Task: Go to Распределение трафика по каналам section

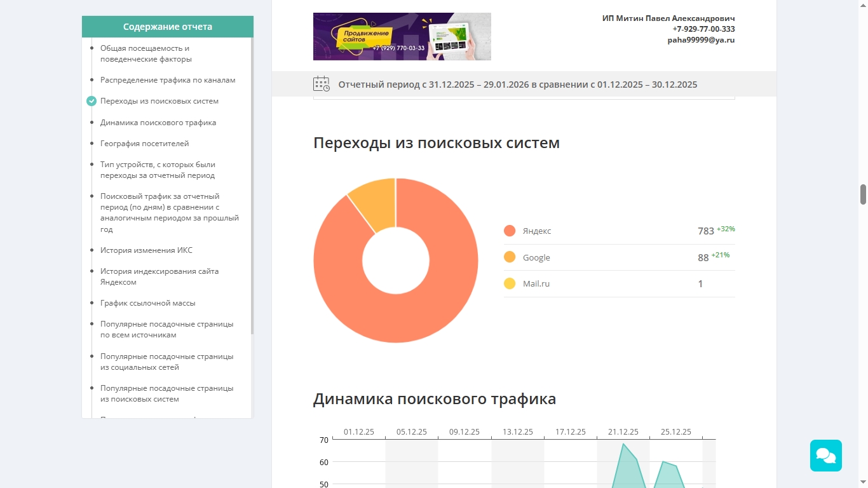Action: click(x=168, y=80)
